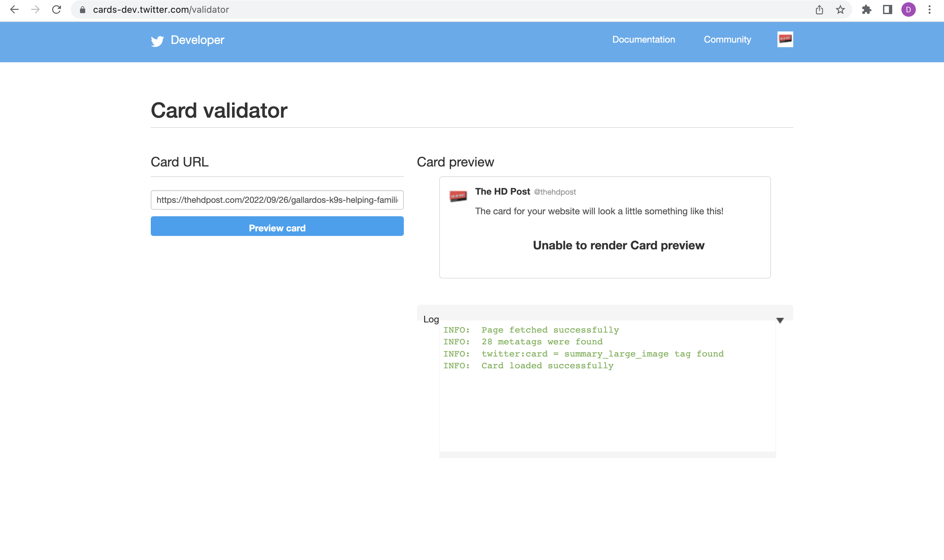944x560 pixels.
Task: Click the 'Card URL' section heading
Action: 180,162
